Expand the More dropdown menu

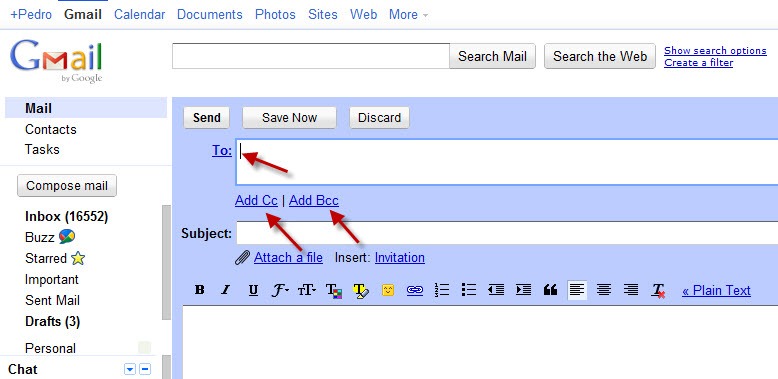(x=408, y=14)
